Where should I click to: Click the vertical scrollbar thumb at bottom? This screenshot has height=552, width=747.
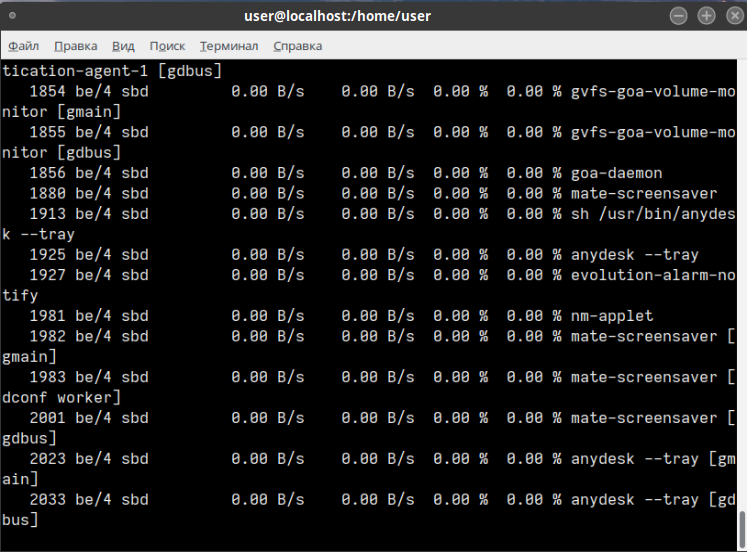coord(741,526)
